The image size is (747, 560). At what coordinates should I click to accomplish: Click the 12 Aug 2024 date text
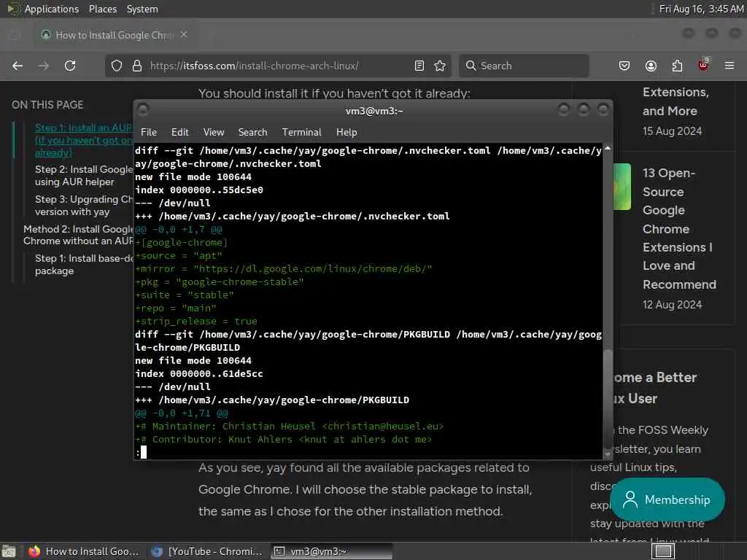[x=672, y=305]
